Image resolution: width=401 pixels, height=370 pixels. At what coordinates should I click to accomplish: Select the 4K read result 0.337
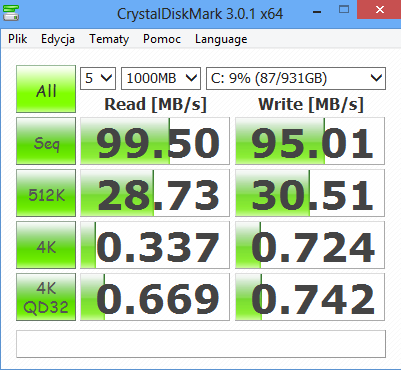coord(155,245)
